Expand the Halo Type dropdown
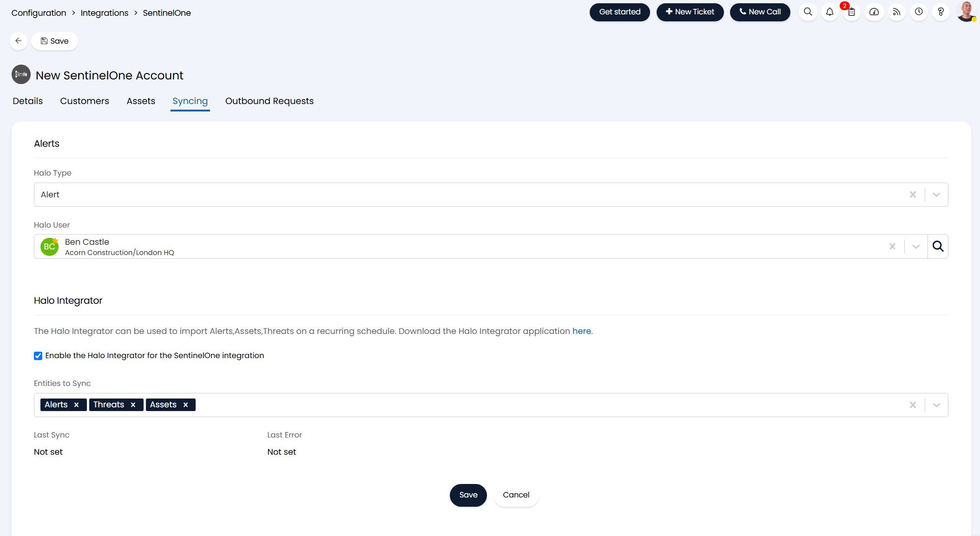The image size is (980, 536). coord(936,195)
